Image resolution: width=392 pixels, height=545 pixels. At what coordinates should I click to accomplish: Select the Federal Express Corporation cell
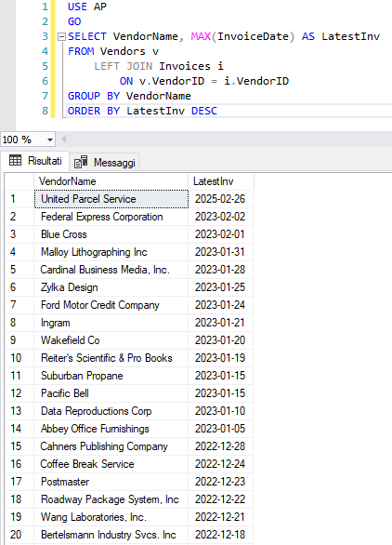111,217
